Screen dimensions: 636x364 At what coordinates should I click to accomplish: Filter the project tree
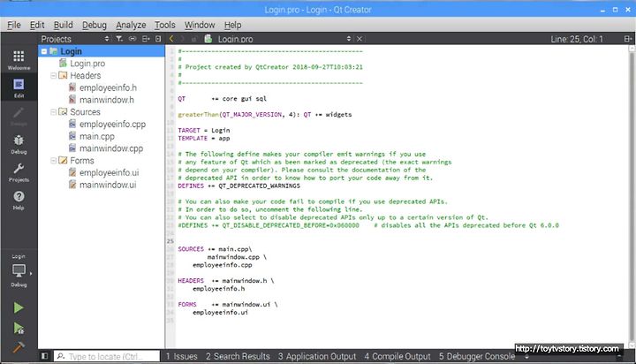[x=119, y=39]
